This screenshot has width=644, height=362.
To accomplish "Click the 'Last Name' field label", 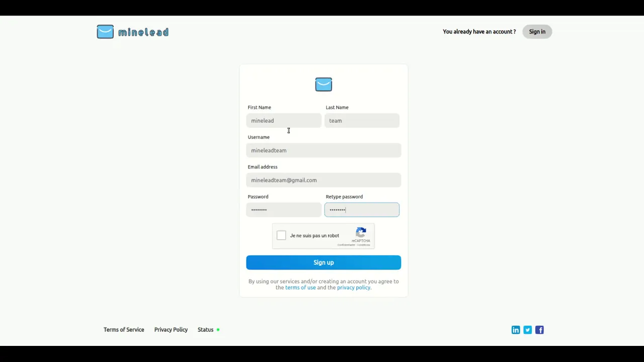I will tap(337, 108).
